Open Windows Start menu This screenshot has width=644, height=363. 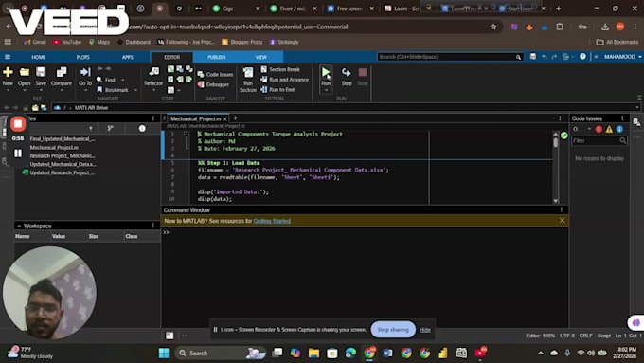coord(164,354)
